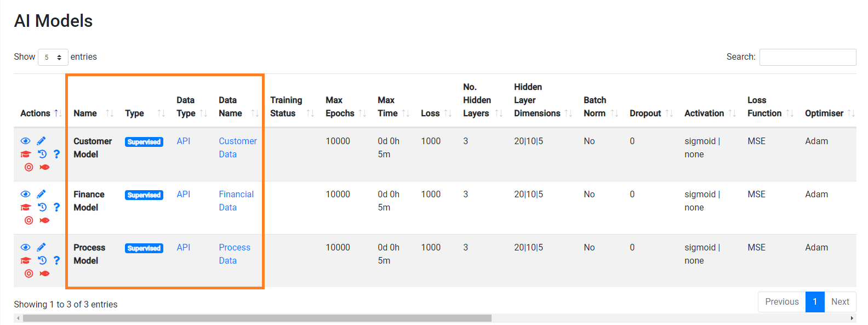Click the Next pagination button
This screenshot has height=325, width=868.
pos(840,302)
